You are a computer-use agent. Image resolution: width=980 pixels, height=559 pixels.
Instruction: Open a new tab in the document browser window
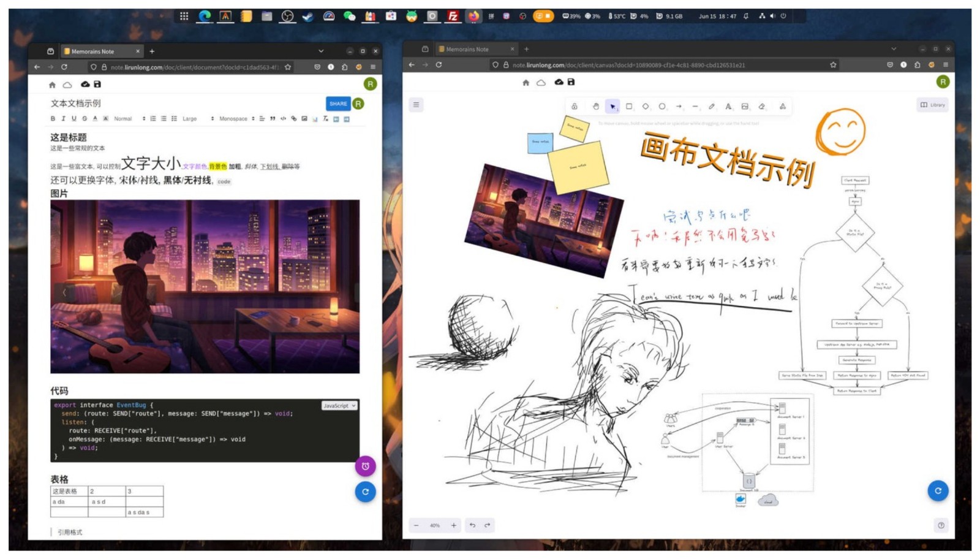pyautogui.click(x=152, y=51)
